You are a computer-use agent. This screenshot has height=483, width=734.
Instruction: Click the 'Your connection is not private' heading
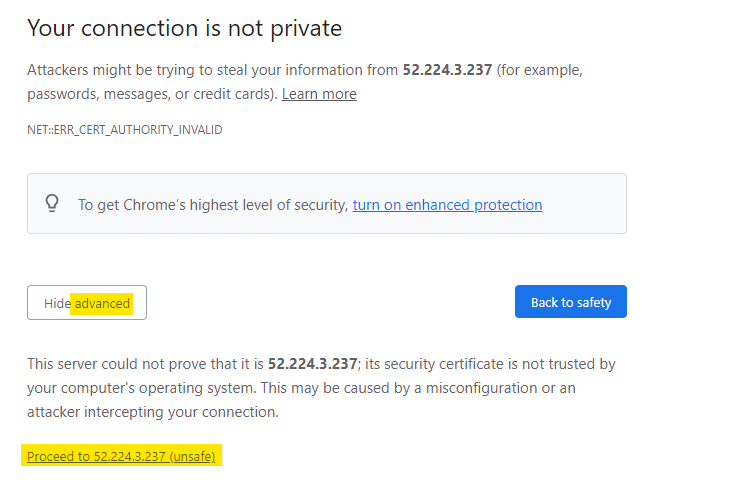tap(185, 28)
